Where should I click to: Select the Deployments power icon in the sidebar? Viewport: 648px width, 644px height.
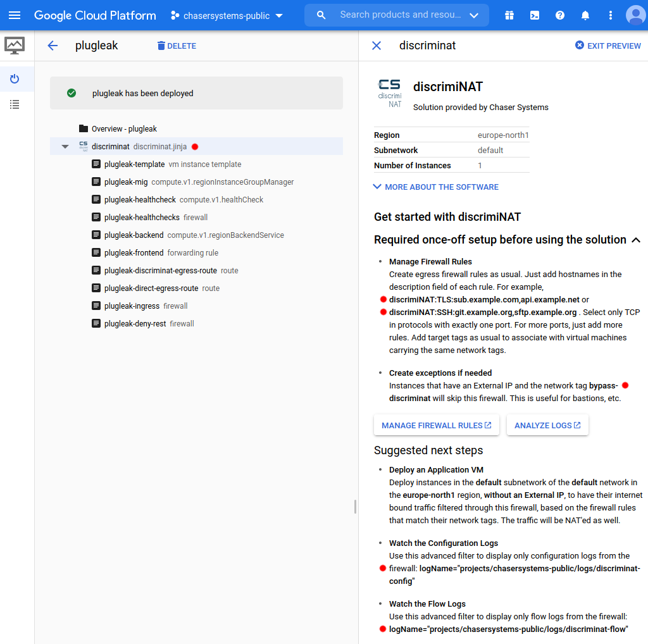click(x=14, y=78)
